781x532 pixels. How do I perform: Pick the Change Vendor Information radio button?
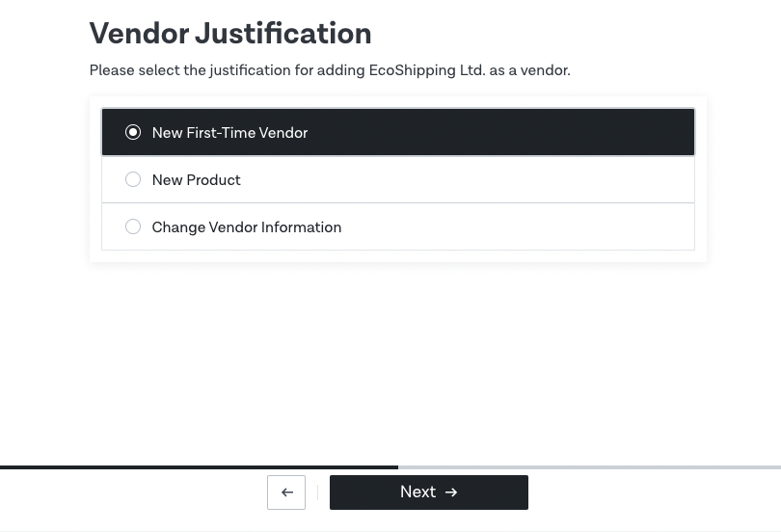pyautogui.click(x=133, y=226)
